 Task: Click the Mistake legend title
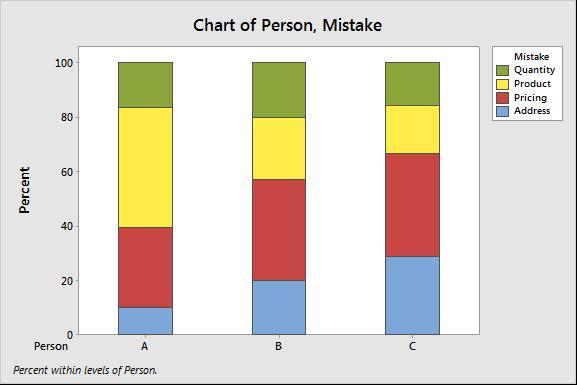(x=531, y=57)
